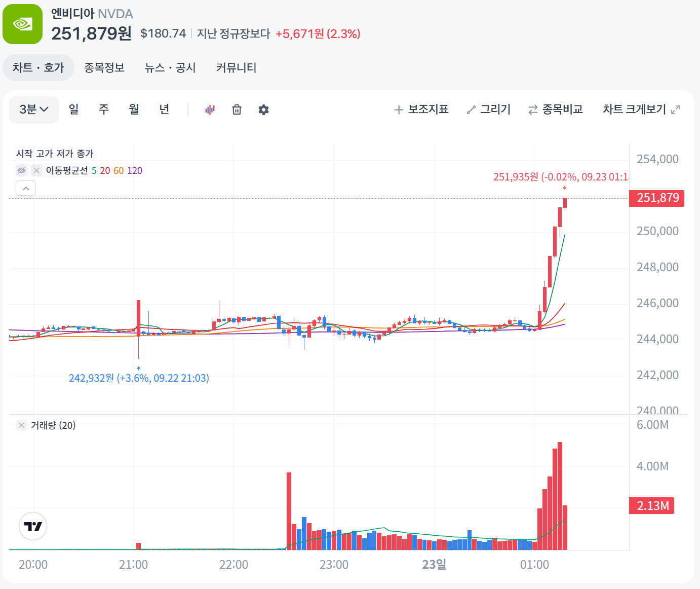Click the 시작 고가 저가 종가 OHLC legend
The height and width of the screenshot is (589, 700).
(55, 154)
